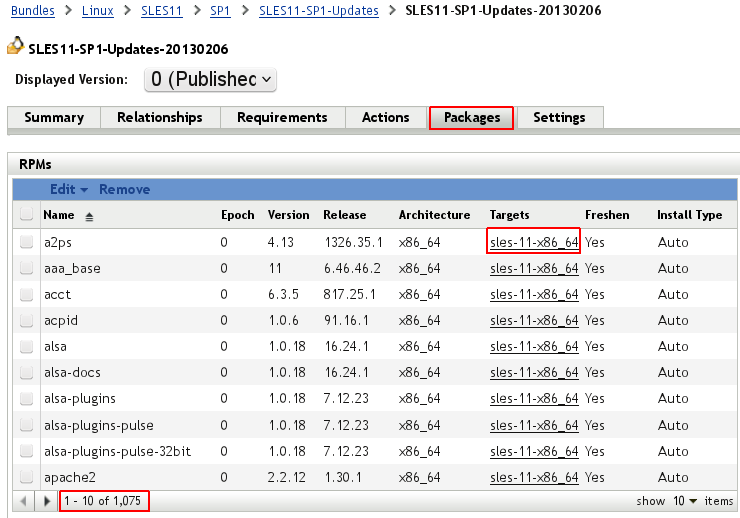Open the alsa-docs sles-11-x86_64 target link
The width and height of the screenshot is (740, 518).
(x=534, y=373)
